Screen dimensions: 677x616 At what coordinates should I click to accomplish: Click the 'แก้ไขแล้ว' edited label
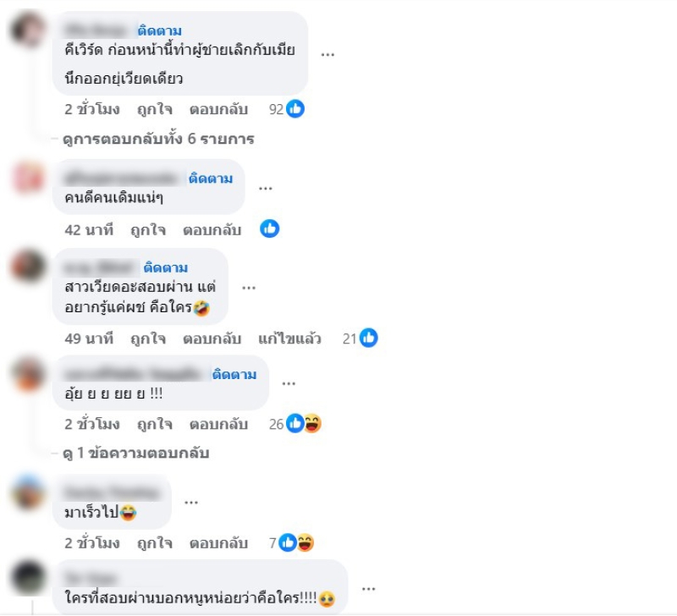click(x=289, y=338)
